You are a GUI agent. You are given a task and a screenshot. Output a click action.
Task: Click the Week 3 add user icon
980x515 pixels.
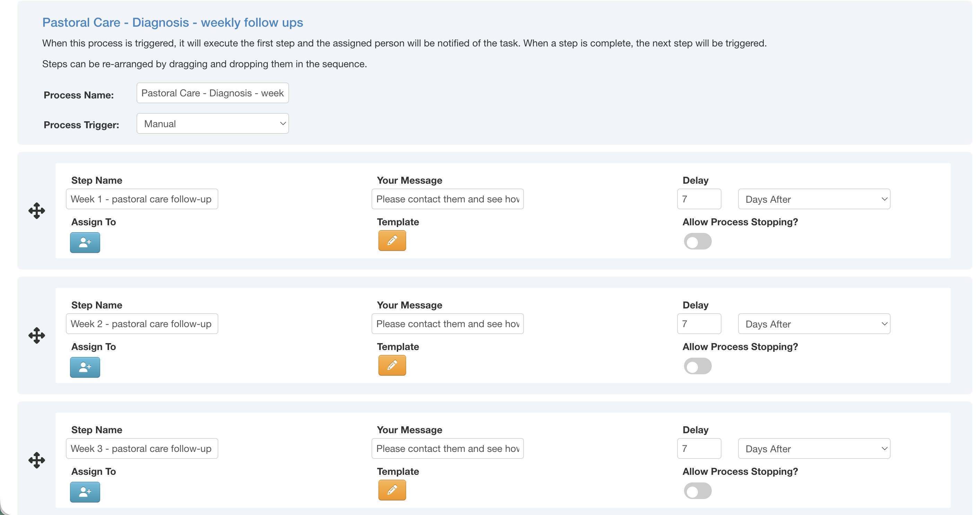85,492
